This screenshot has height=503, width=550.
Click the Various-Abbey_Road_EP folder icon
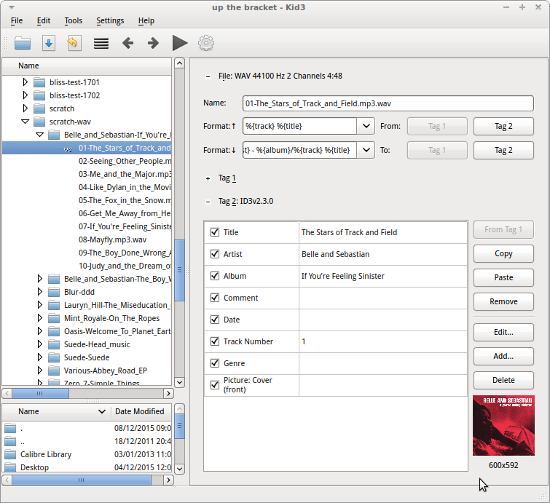[x=54, y=370]
